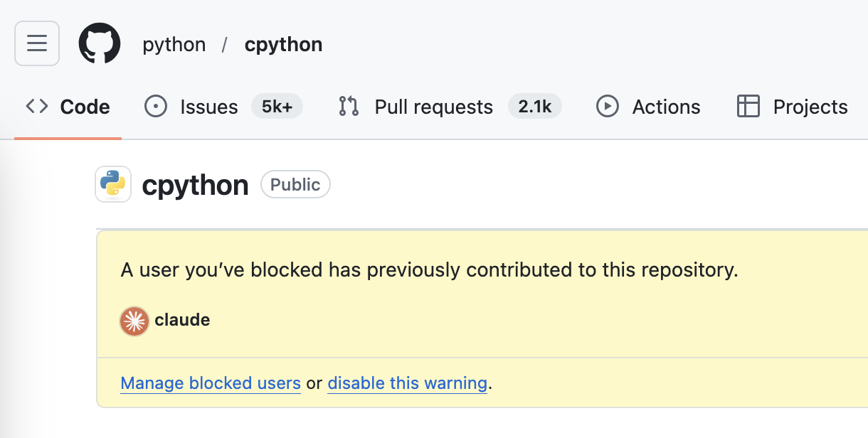Click the code angle brackets icon
The image size is (868, 438).
(x=36, y=106)
